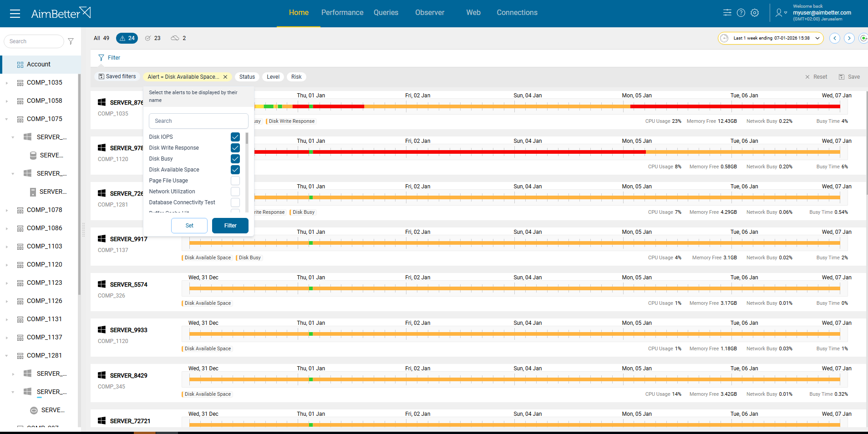
Task: Click the alert name search field
Action: [198, 121]
